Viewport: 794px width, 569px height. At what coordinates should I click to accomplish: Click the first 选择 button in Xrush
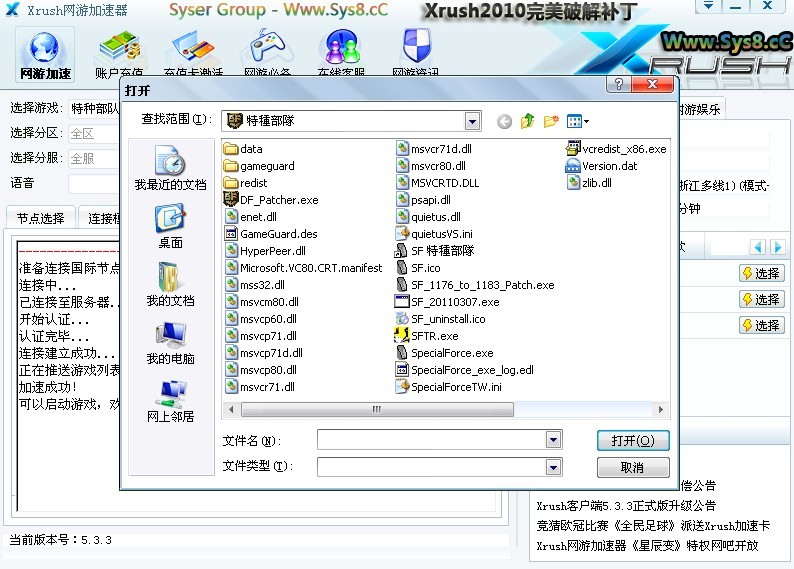[762, 273]
